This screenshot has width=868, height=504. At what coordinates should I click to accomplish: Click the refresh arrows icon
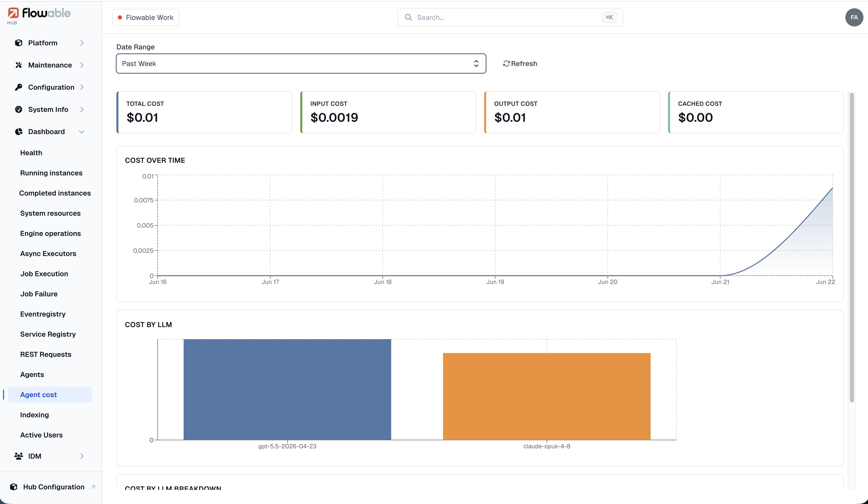506,64
